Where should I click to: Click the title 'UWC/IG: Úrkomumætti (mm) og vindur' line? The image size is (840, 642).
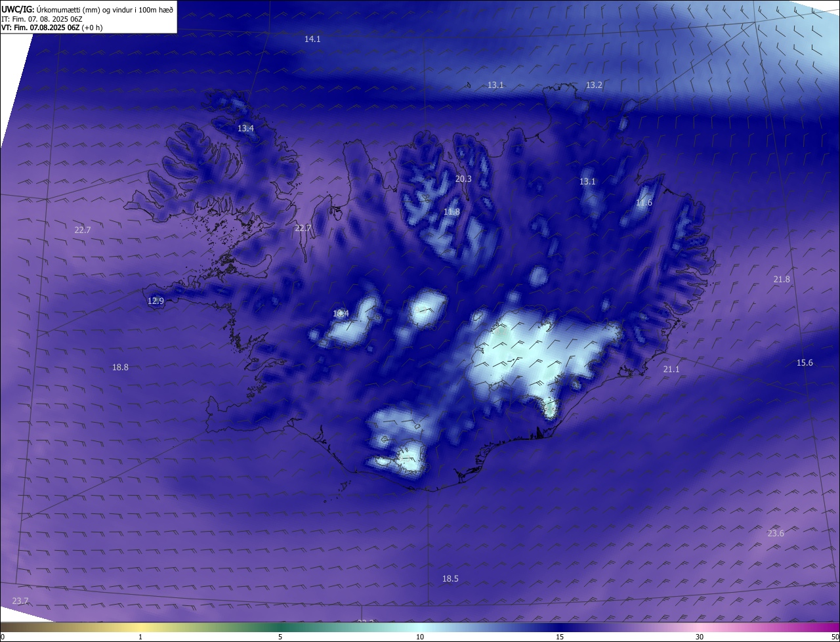pos(87,10)
